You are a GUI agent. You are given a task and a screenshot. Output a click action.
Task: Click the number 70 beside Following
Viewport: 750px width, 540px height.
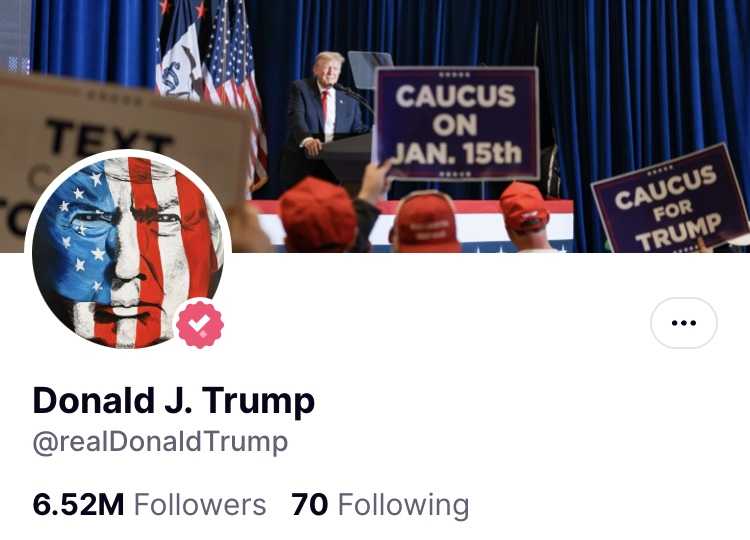pos(309,505)
